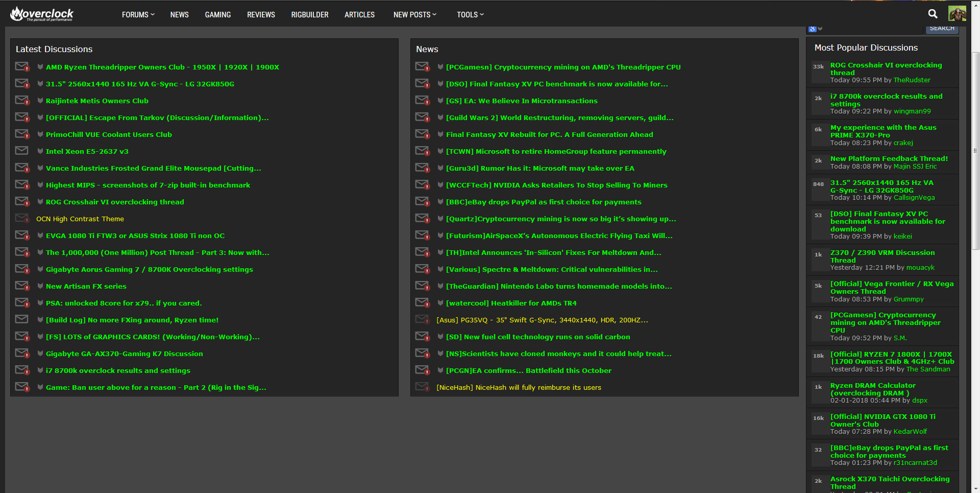Click envelope icon beside OCN High Contrast Theme
This screenshot has height=493, width=980.
(22, 218)
